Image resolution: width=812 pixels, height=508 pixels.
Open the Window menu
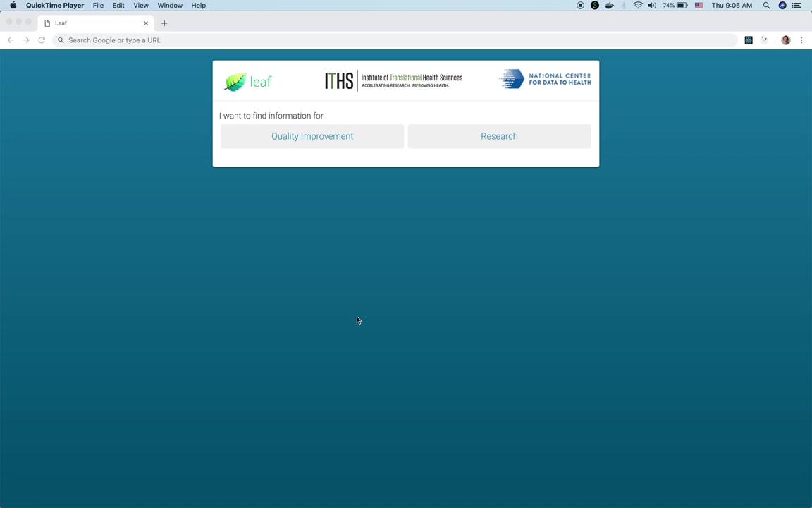click(x=170, y=5)
